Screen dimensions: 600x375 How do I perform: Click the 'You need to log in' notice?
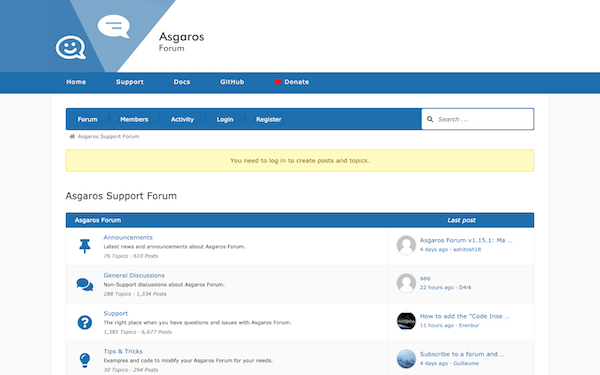pyautogui.click(x=300, y=160)
